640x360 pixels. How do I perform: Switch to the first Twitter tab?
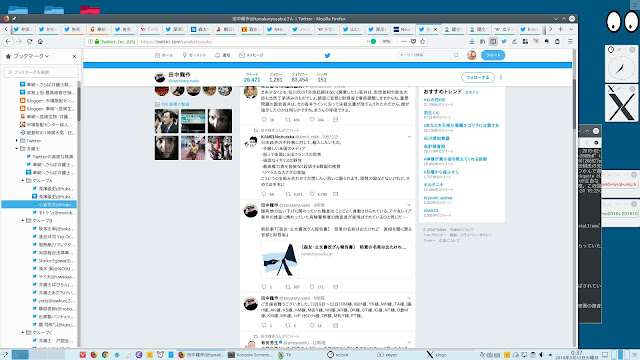tap(22, 29)
